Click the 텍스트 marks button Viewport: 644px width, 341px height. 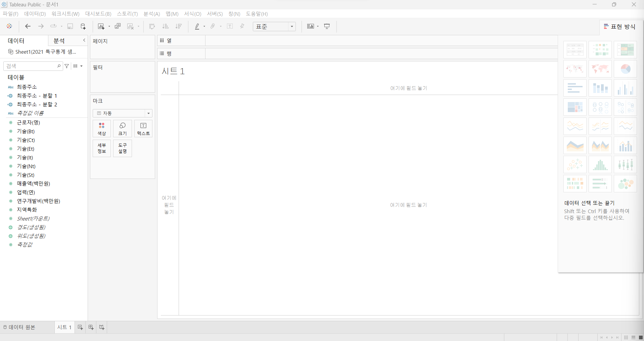pos(143,129)
